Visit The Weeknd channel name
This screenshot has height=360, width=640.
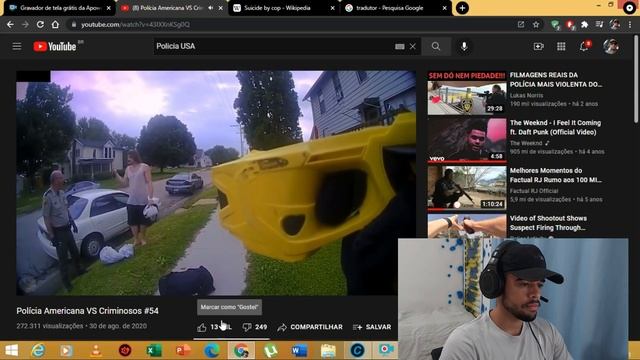[x=526, y=143]
